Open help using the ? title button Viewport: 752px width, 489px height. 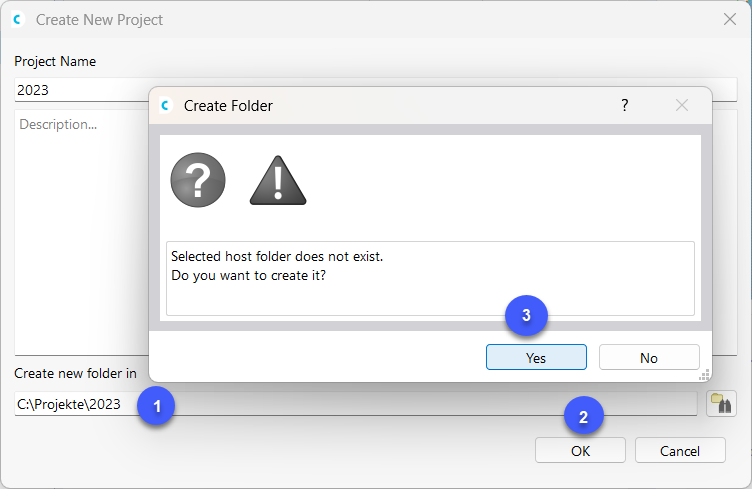pos(625,105)
